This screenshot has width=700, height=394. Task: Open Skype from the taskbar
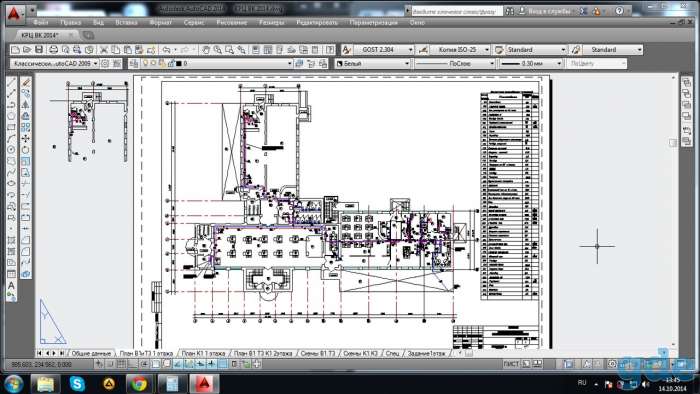(x=77, y=383)
